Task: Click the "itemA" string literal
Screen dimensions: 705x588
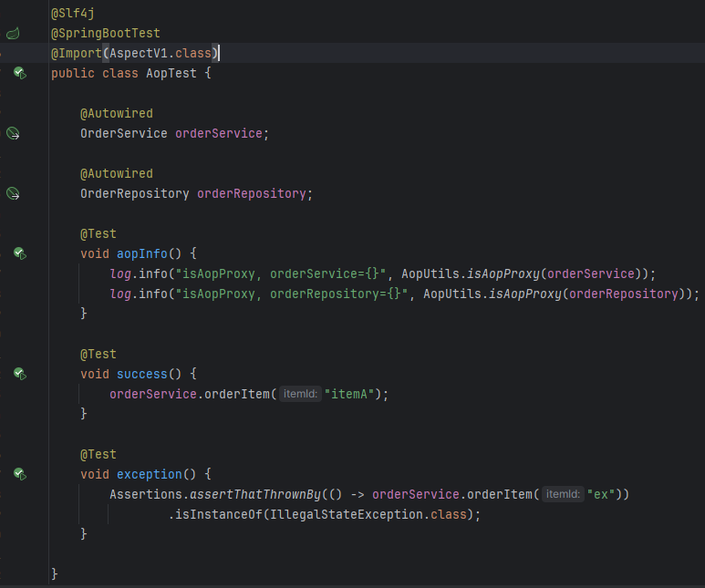Action: point(350,394)
